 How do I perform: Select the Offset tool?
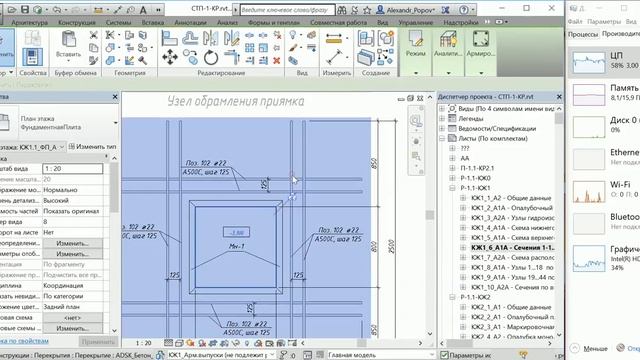(x=190, y=38)
